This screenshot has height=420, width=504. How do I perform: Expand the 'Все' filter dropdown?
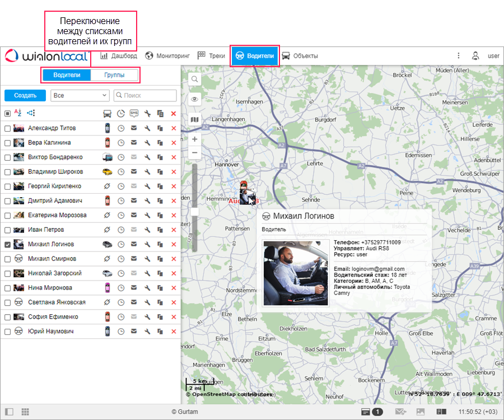(80, 96)
